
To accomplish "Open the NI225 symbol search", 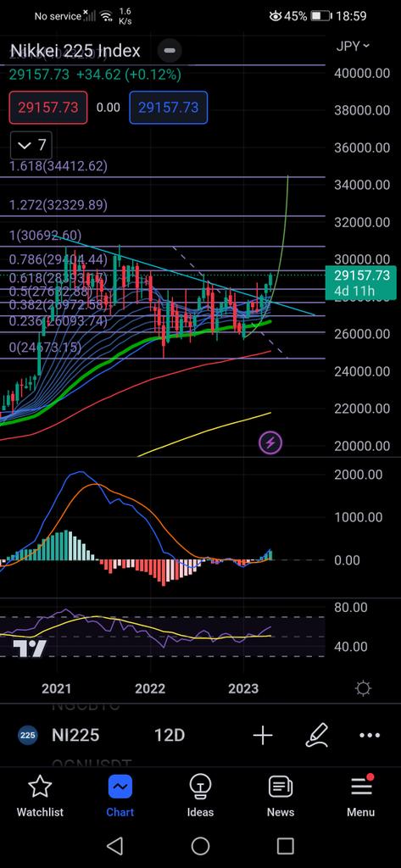I will pyautogui.click(x=75, y=736).
